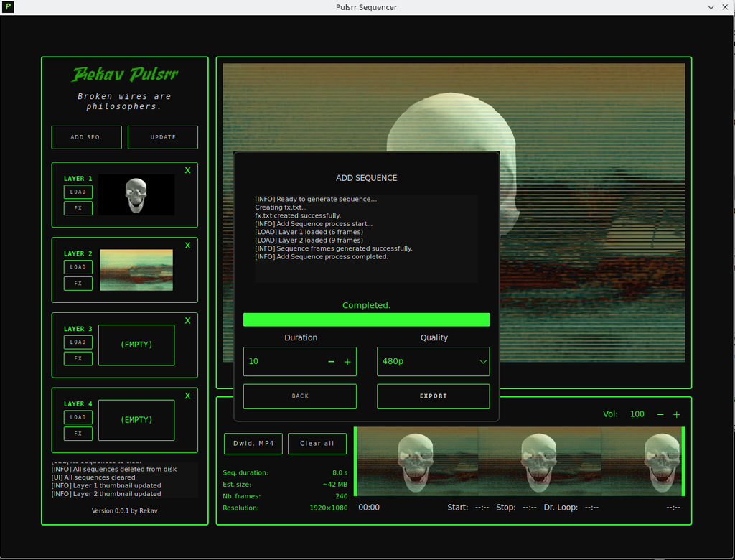This screenshot has height=560, width=735.
Task: Increase Duration with the plus icon
Action: coord(347,362)
